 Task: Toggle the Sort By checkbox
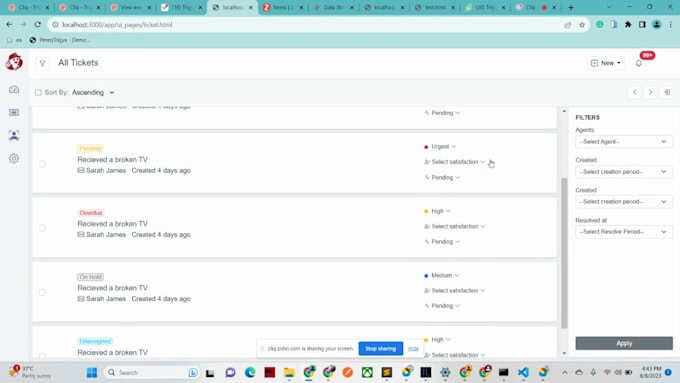pyautogui.click(x=38, y=92)
